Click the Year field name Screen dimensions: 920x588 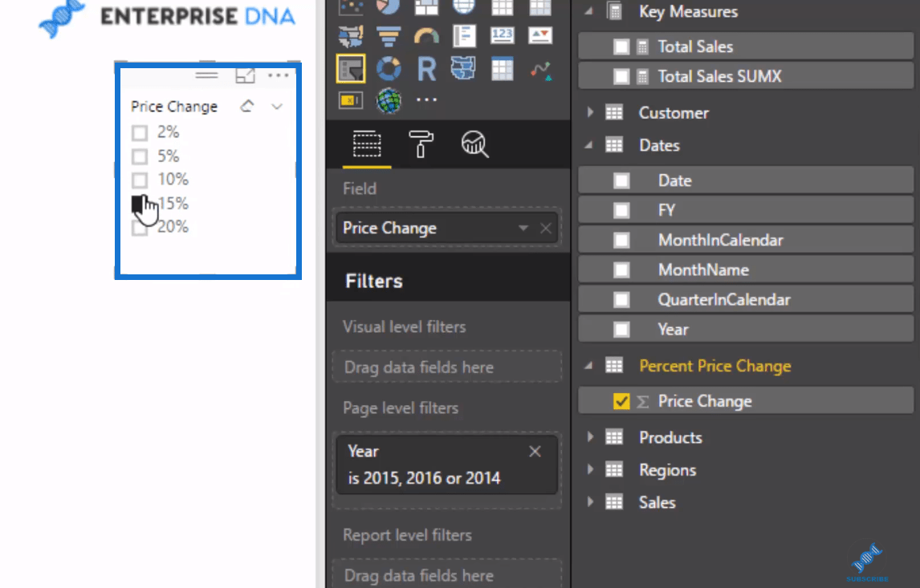pos(673,330)
